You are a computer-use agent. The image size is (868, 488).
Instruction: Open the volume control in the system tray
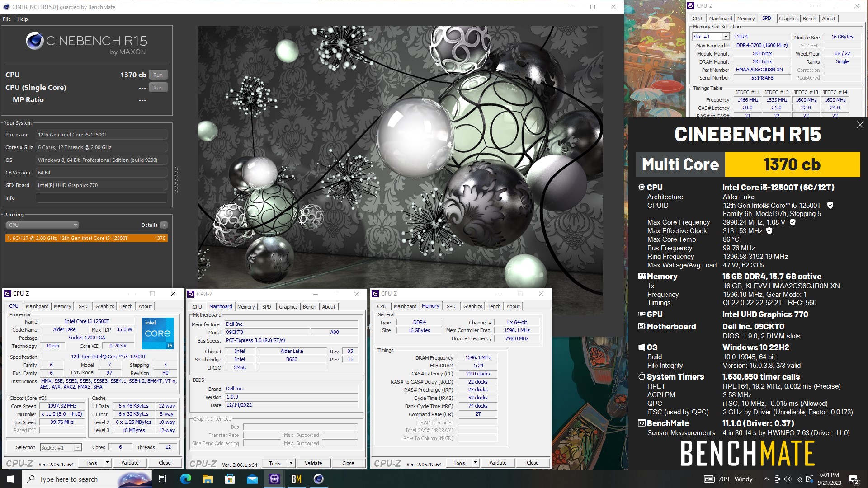(788, 479)
